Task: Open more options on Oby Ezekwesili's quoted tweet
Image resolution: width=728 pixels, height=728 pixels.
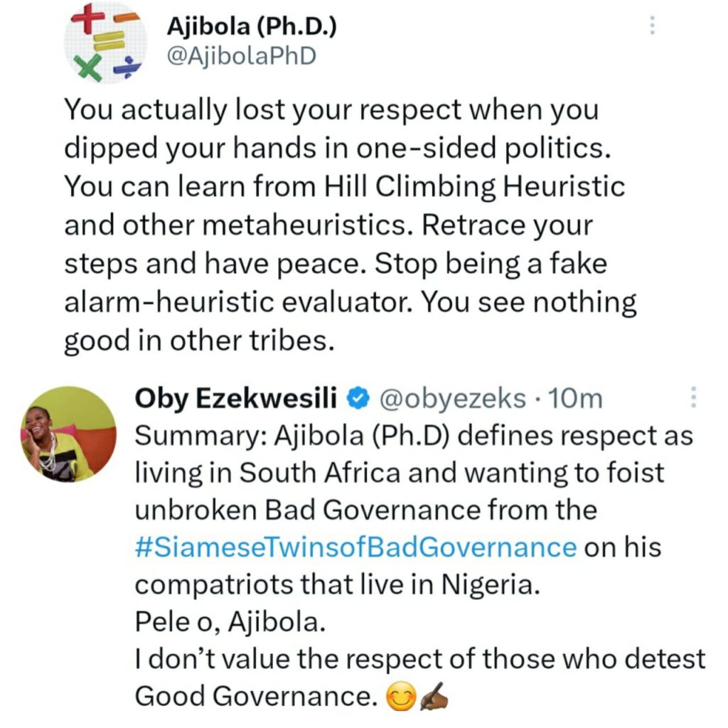Action: point(694,398)
